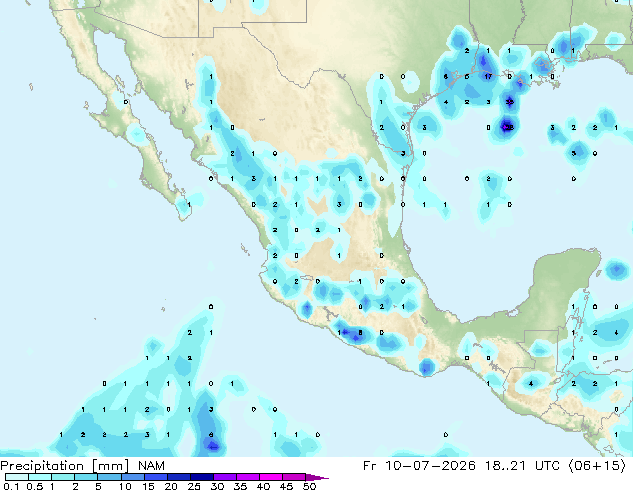
Task: Click the '17' precipitation value on the map
Action: tap(488, 76)
